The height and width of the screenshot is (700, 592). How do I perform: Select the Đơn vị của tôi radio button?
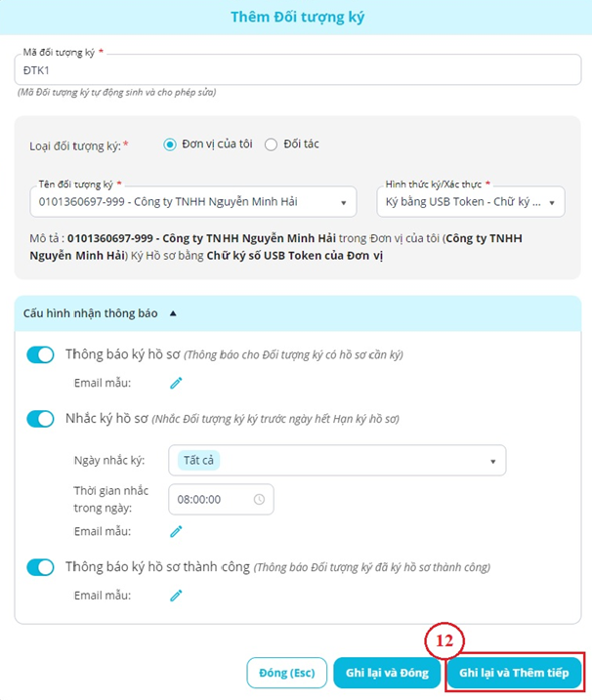pyautogui.click(x=170, y=144)
